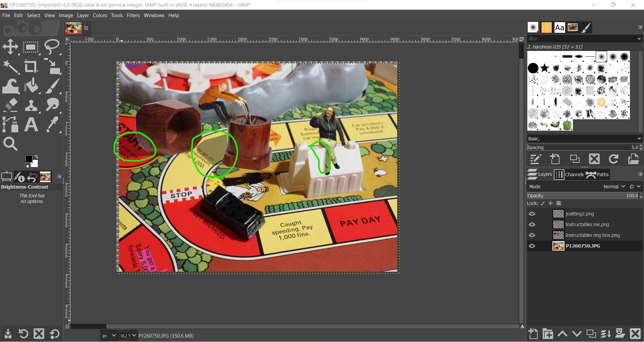This screenshot has width=644, height=342.
Task: Duplicate the selected layer
Action: pyautogui.click(x=591, y=334)
